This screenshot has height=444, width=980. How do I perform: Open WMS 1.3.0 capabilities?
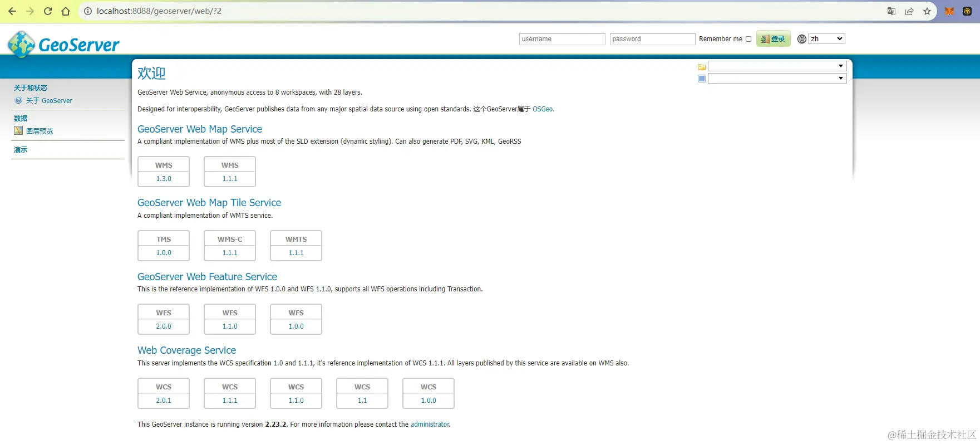click(164, 179)
